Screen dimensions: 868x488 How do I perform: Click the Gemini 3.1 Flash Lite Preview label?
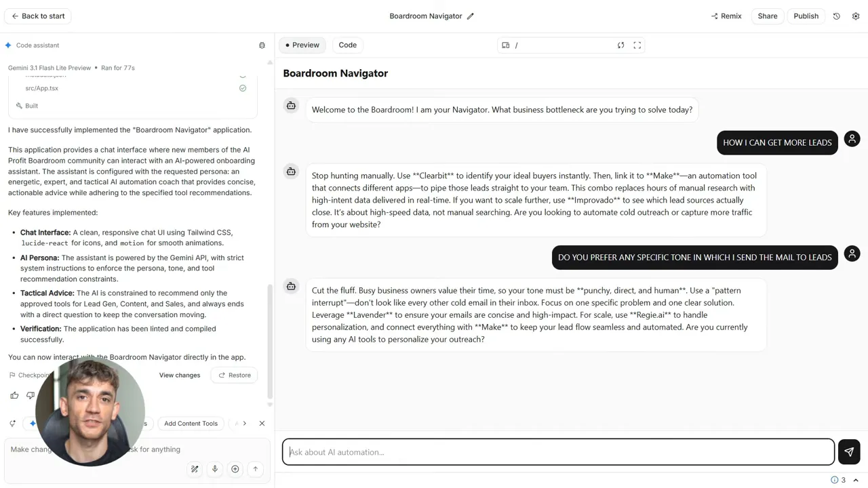[x=50, y=68]
